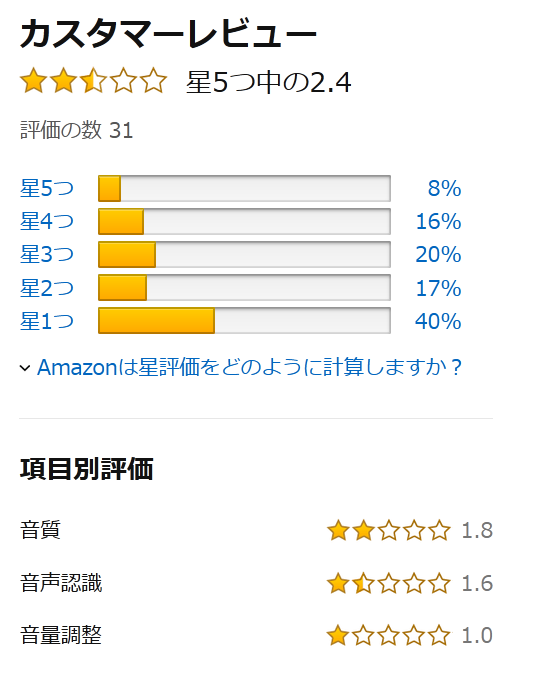Click the 40% percentage link
The width and height of the screenshot is (557, 688).
[438, 321]
